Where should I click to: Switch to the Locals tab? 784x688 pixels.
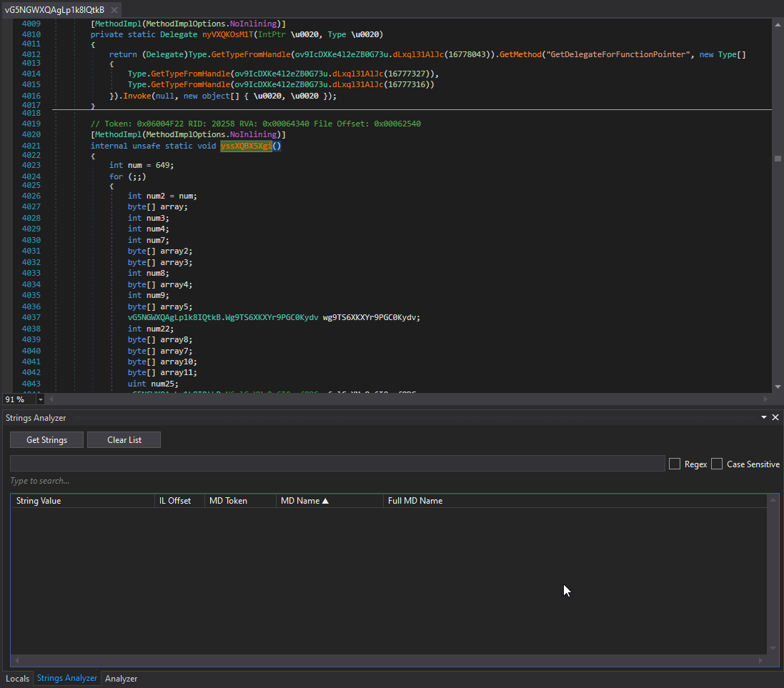[17, 679]
